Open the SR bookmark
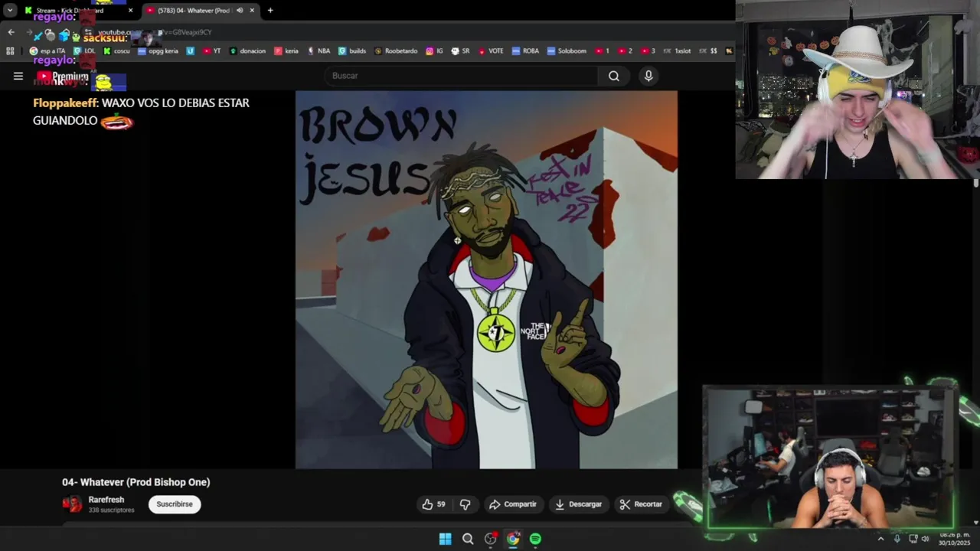Viewport: 980px width, 551px height. pyautogui.click(x=460, y=51)
